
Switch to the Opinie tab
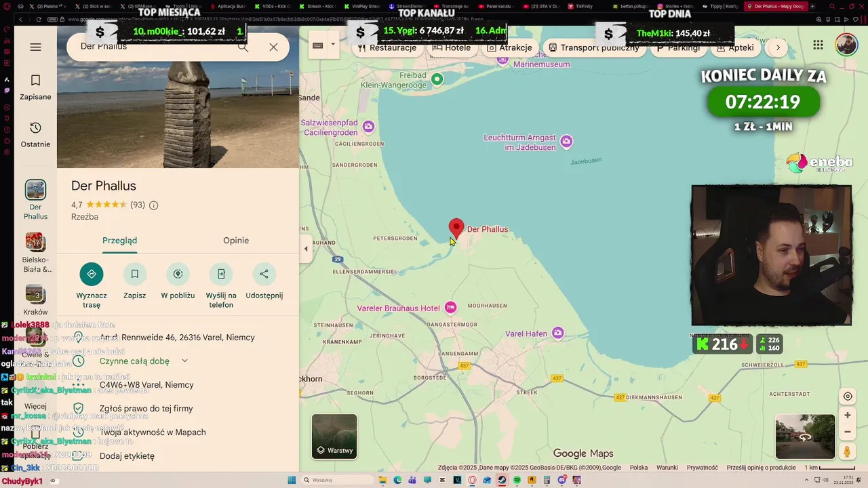click(236, 241)
